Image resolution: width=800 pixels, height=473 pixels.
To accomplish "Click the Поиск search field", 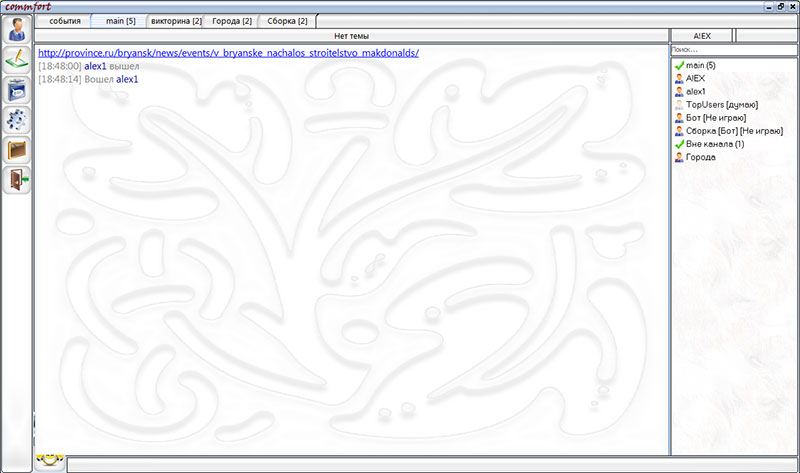I will [733, 49].
